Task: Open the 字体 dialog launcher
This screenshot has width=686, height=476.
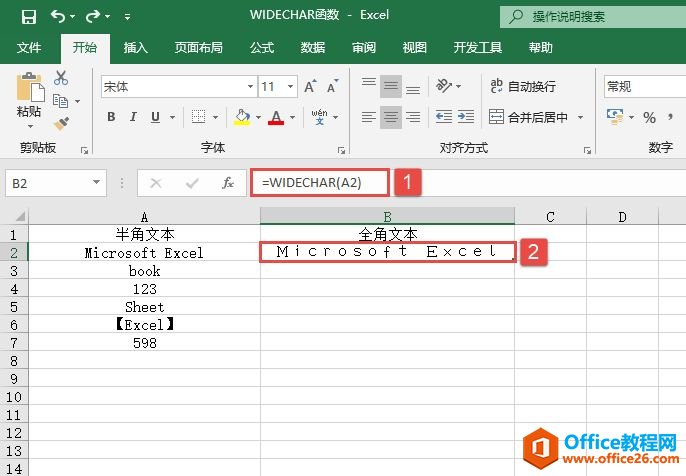Action: point(341,150)
